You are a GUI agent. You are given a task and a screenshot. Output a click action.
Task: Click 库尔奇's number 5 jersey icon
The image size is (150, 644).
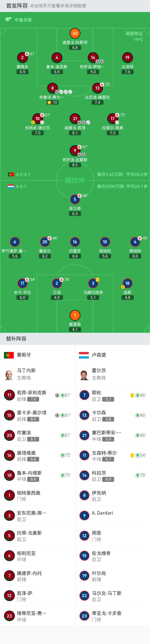[75, 199]
